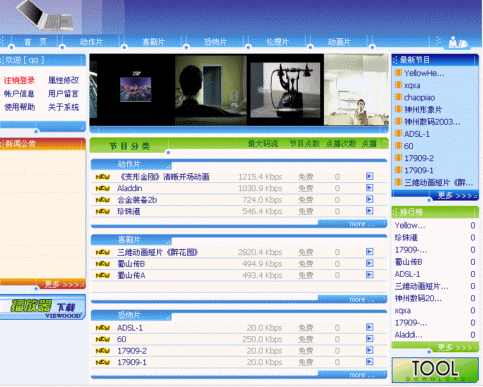This screenshot has height=387, width=483.
Task: Click the 播放器下载 banner
Action: click(x=43, y=307)
